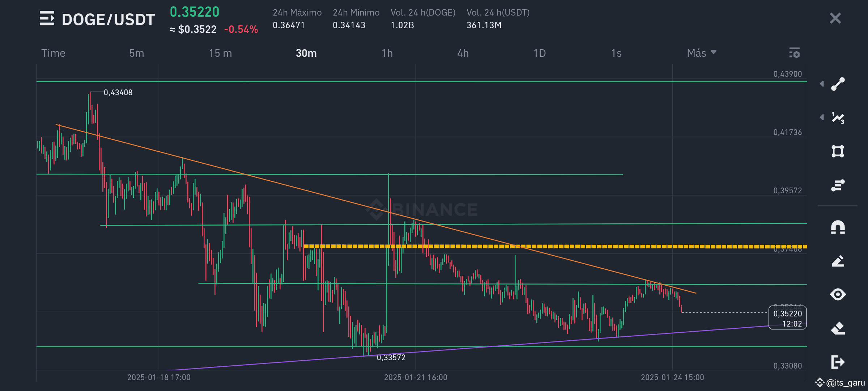This screenshot has width=868, height=391.
Task: Tap the DOGE/USDT pair name
Action: [109, 20]
